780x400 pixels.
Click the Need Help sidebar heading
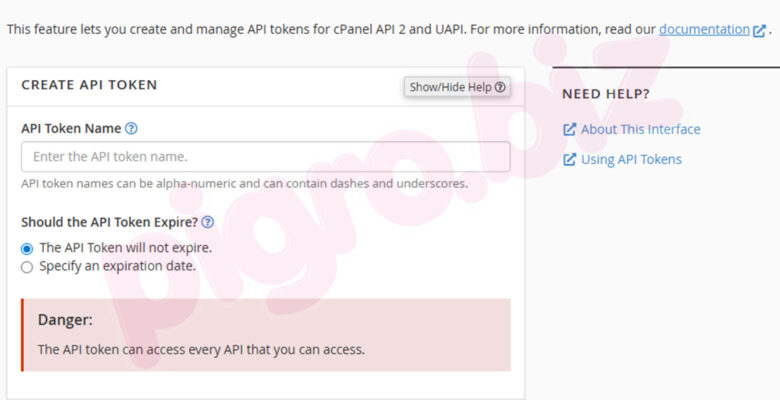[x=605, y=94]
